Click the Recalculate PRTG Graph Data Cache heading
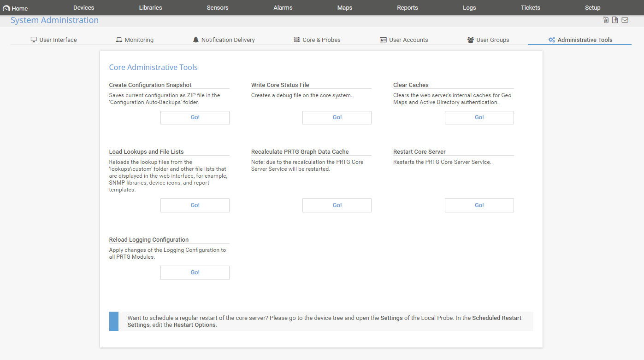Viewport: 644px width, 360px height. tap(300, 151)
